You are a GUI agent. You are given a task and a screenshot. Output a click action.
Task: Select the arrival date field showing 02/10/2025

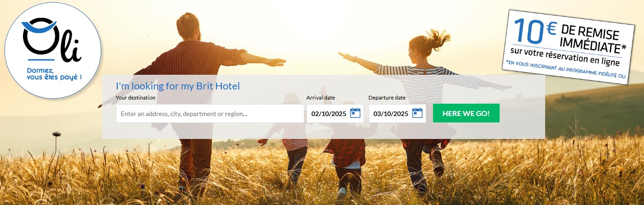point(335,113)
